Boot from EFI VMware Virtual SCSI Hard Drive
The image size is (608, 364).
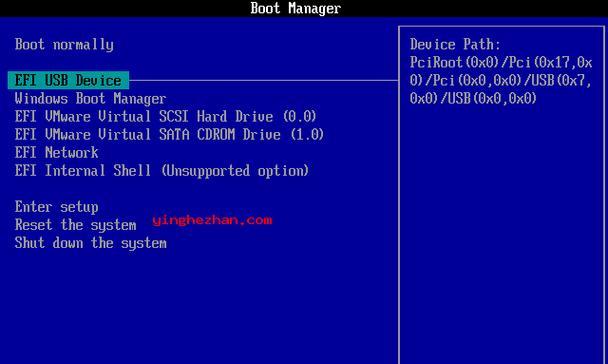pos(166,116)
